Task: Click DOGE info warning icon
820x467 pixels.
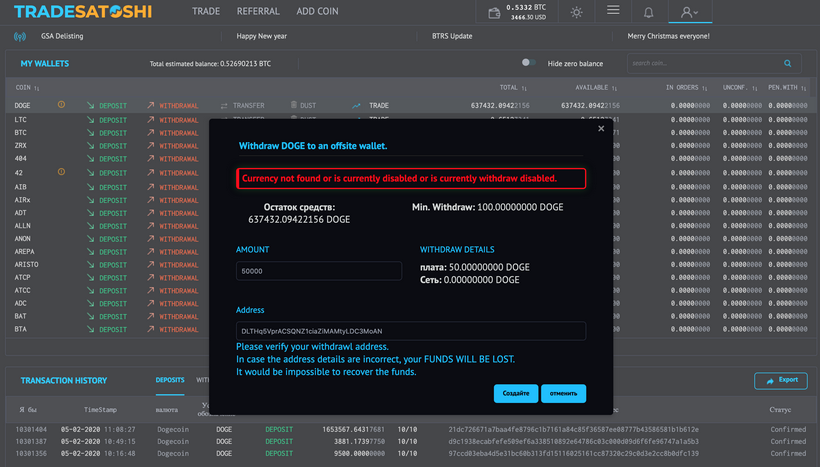Action: pos(61,105)
